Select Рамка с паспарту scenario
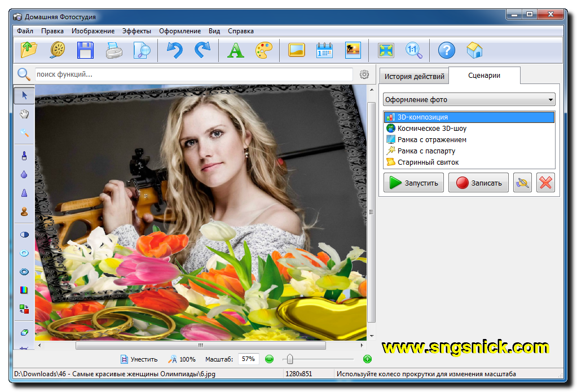 tap(469, 151)
